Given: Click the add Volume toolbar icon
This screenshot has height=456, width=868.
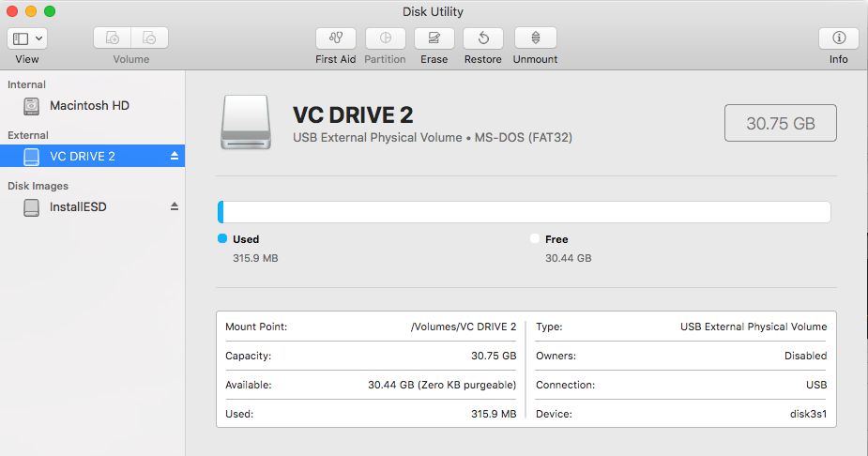Looking at the screenshot, I should 113,38.
